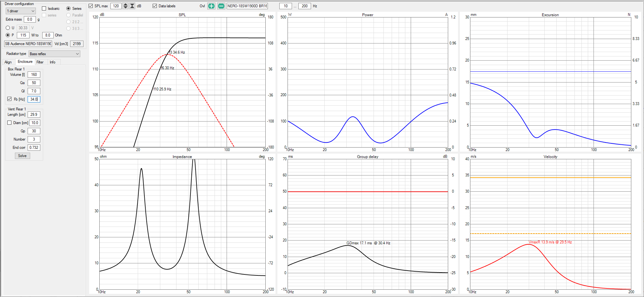Image resolution: width=644 pixels, height=297 pixels.
Task: Toggle the Diam [cm] checkbox
Action: [x=10, y=123]
